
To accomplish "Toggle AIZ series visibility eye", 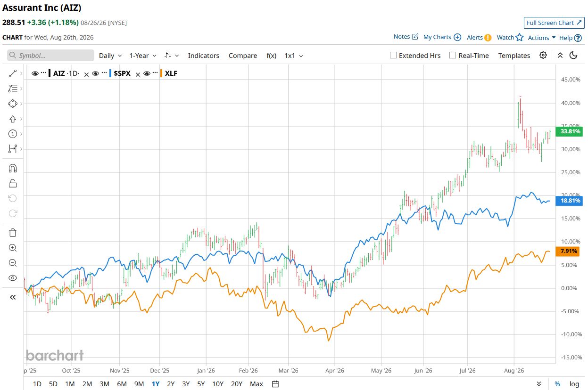I will pyautogui.click(x=34, y=73).
